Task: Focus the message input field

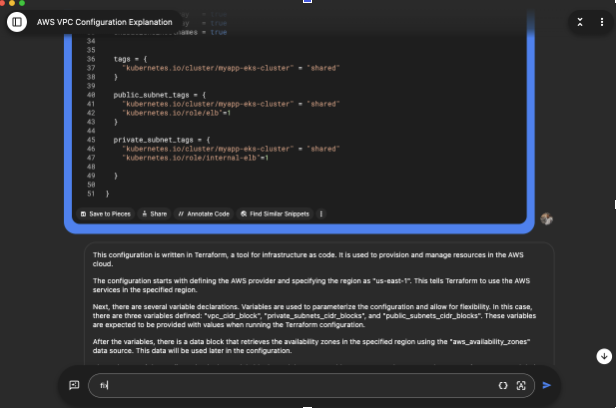Action: click(x=290, y=385)
